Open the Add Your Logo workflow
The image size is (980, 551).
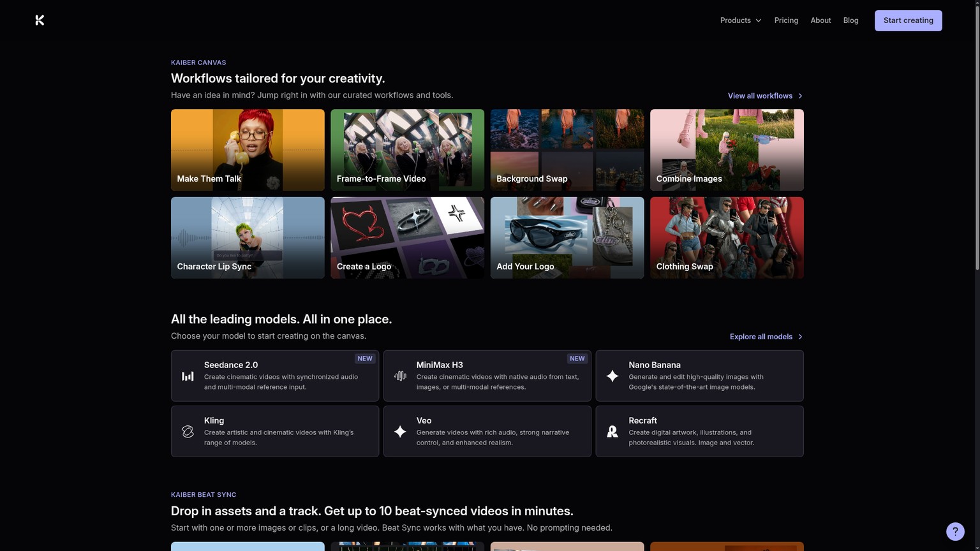pos(567,238)
